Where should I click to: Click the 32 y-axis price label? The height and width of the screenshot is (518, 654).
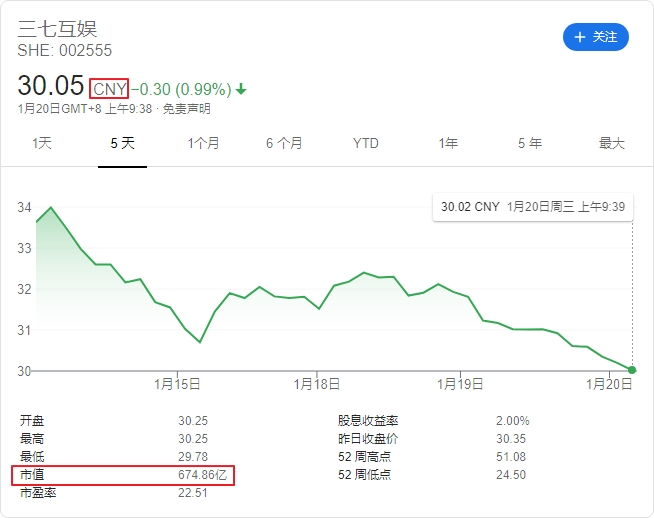pos(24,289)
